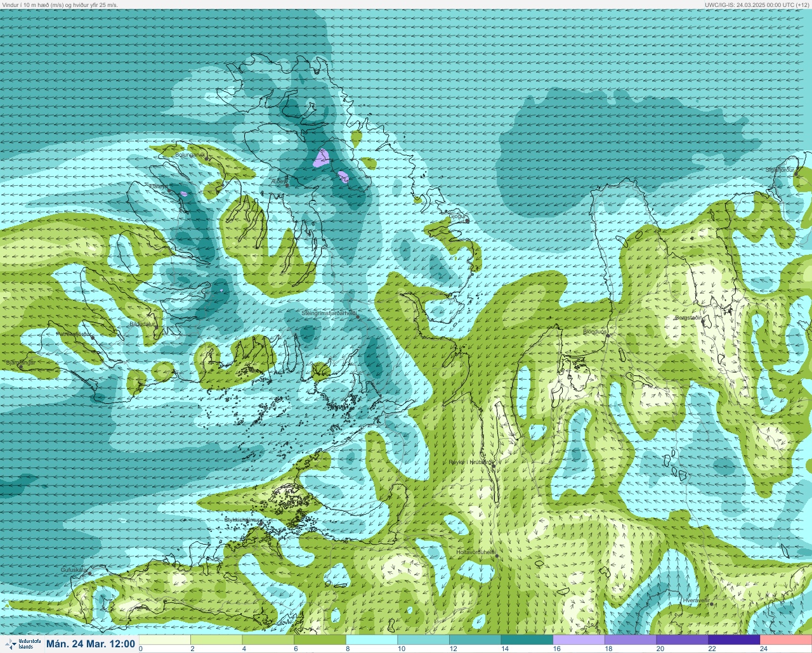Select the 2–4 m/s light green swatch
This screenshot has width=812, height=653.
[217, 639]
